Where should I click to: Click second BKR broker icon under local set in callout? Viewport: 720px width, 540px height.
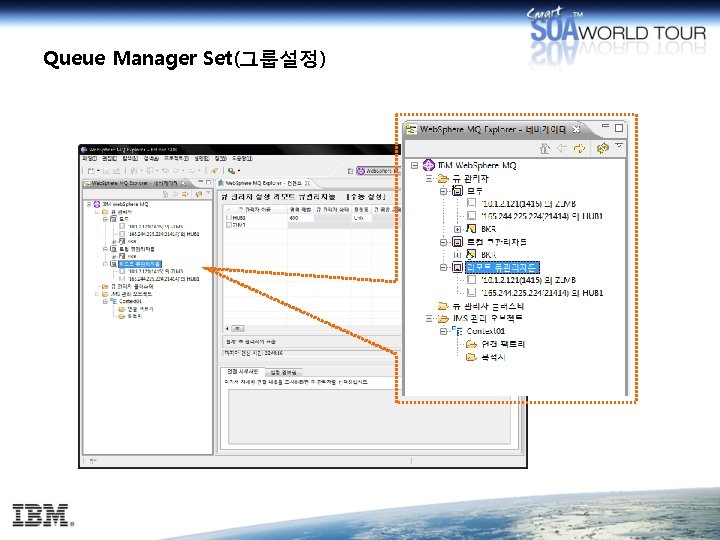coord(472,254)
